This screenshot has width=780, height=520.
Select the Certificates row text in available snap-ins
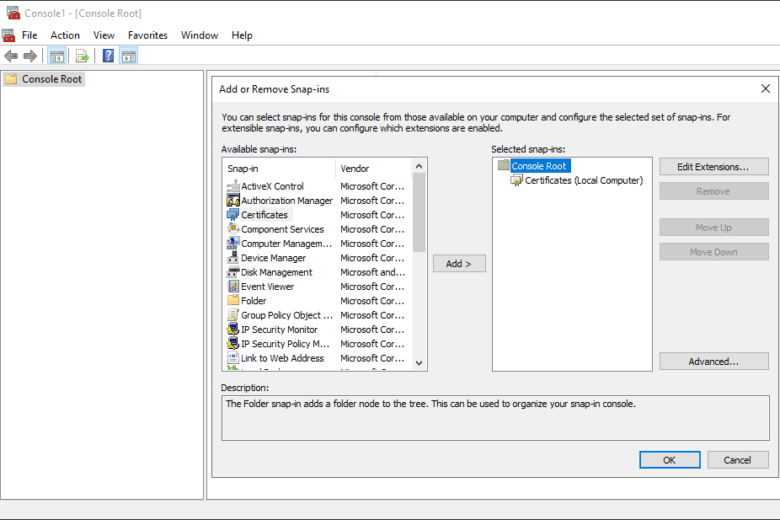tap(264, 215)
